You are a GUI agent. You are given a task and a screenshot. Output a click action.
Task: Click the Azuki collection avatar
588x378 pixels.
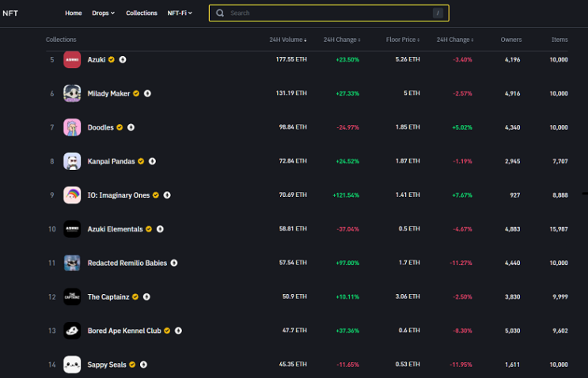tap(72, 59)
